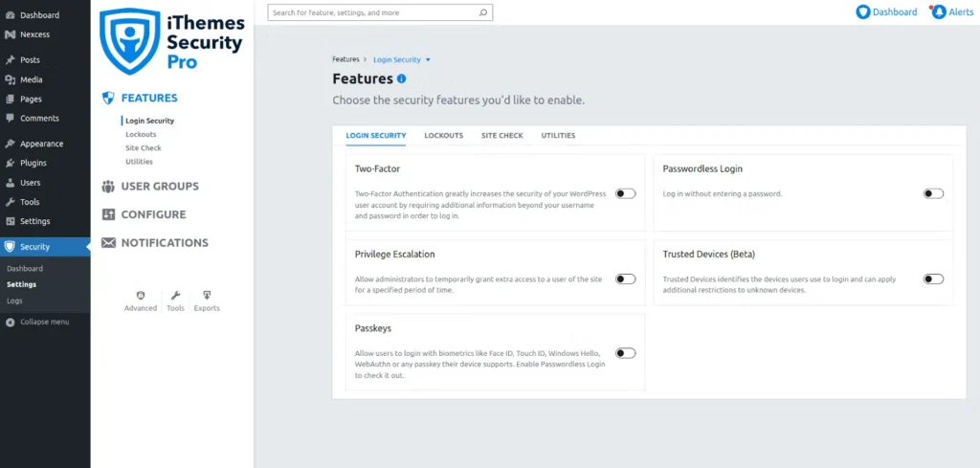
Task: Open User Groups section
Action: [x=160, y=186]
